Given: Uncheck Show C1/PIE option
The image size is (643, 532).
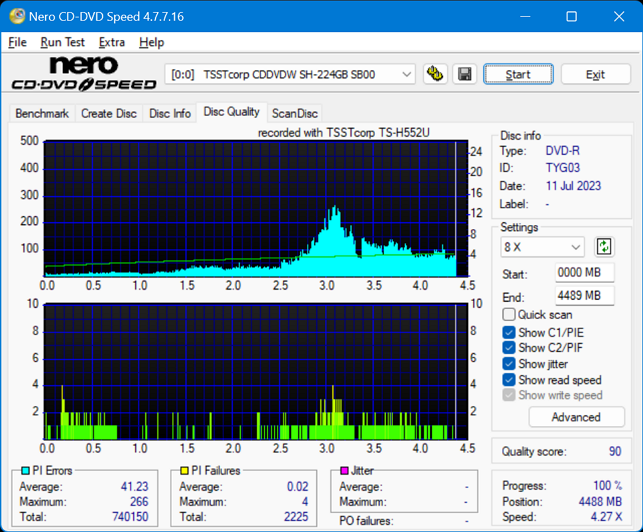Looking at the screenshot, I should point(508,332).
